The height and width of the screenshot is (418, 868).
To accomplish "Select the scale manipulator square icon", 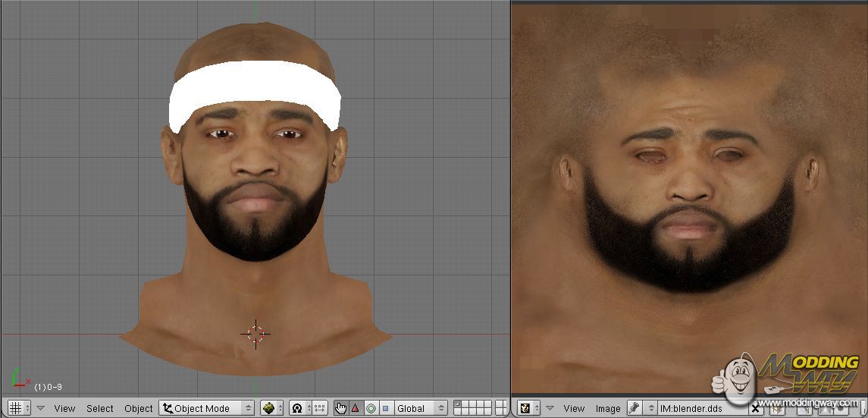I will tap(385, 408).
